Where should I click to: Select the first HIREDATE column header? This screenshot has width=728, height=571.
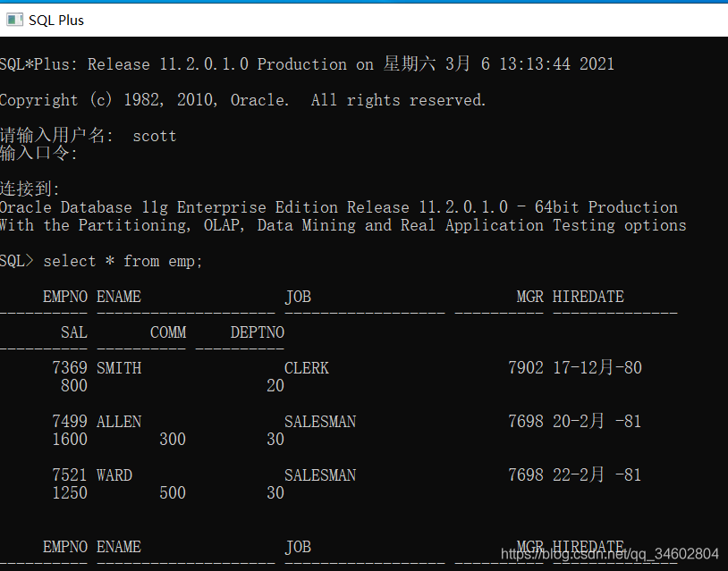588,297
